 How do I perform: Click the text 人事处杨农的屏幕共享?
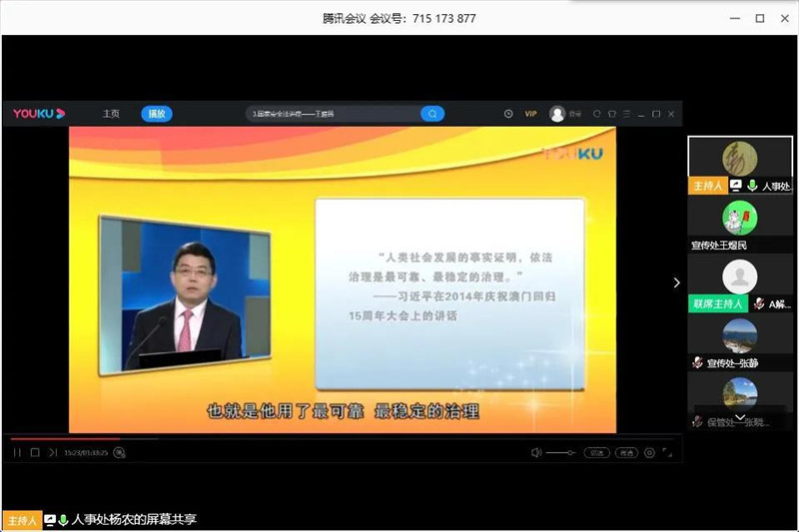pyautogui.click(x=134, y=520)
